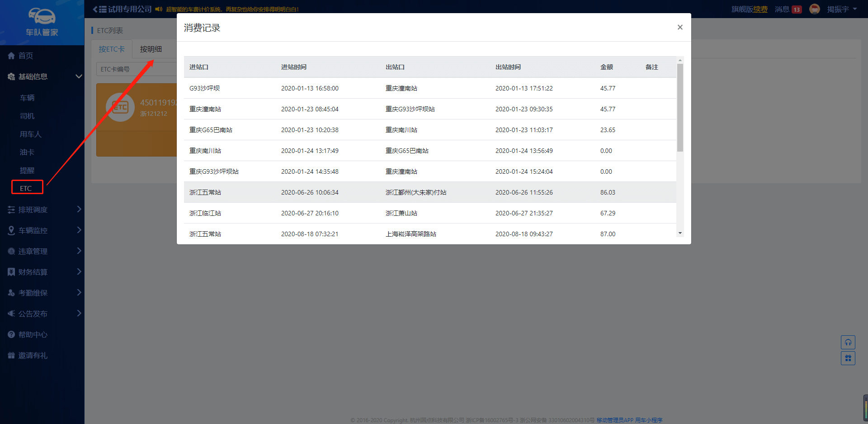Click the 车队管家 car logo

coord(42,17)
